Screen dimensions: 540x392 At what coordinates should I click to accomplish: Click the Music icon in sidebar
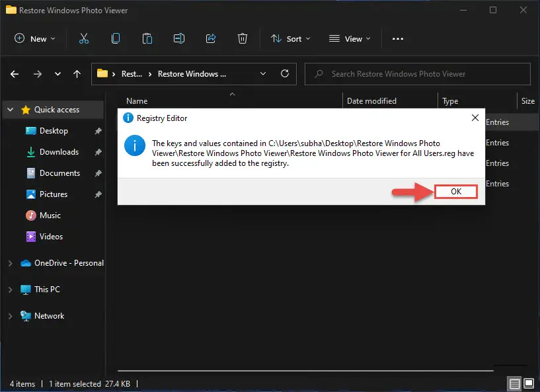tap(30, 216)
